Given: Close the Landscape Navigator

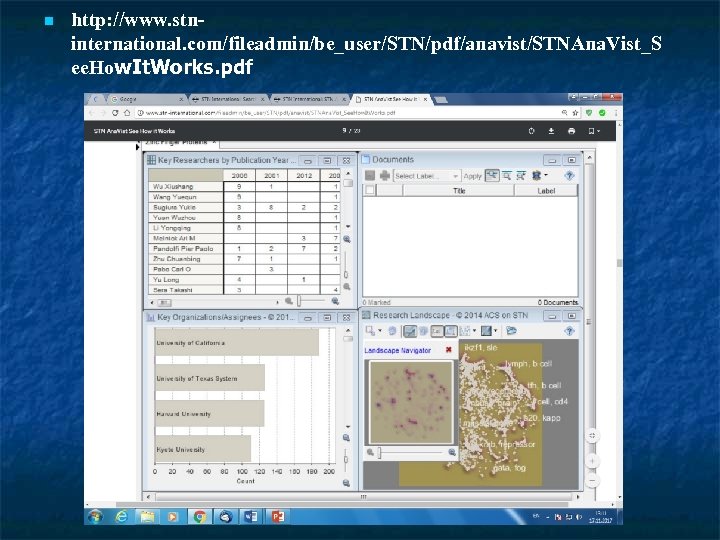Looking at the screenshot, I should click(x=449, y=350).
